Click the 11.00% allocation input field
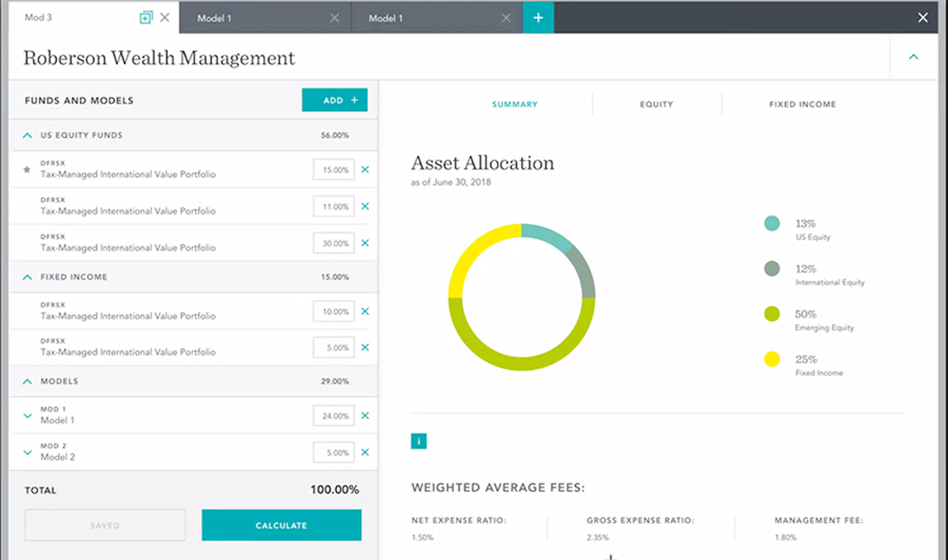 [x=334, y=207]
